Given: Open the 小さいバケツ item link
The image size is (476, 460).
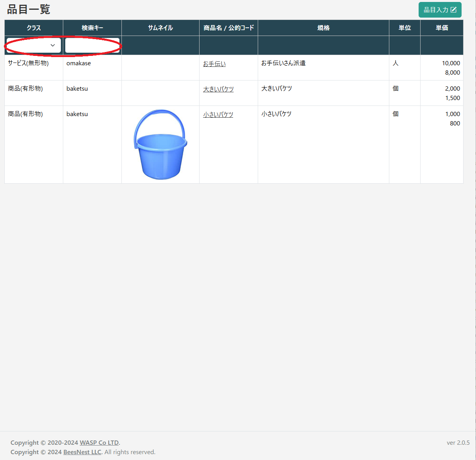Looking at the screenshot, I should (x=218, y=115).
